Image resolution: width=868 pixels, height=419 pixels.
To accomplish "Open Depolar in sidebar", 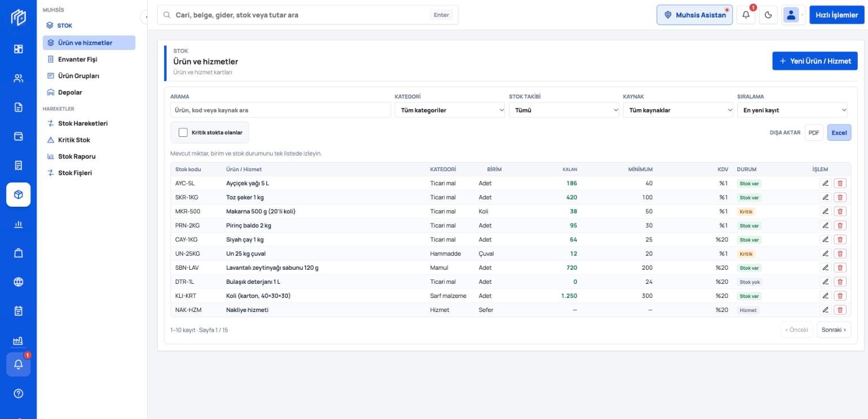I will (x=89, y=92).
